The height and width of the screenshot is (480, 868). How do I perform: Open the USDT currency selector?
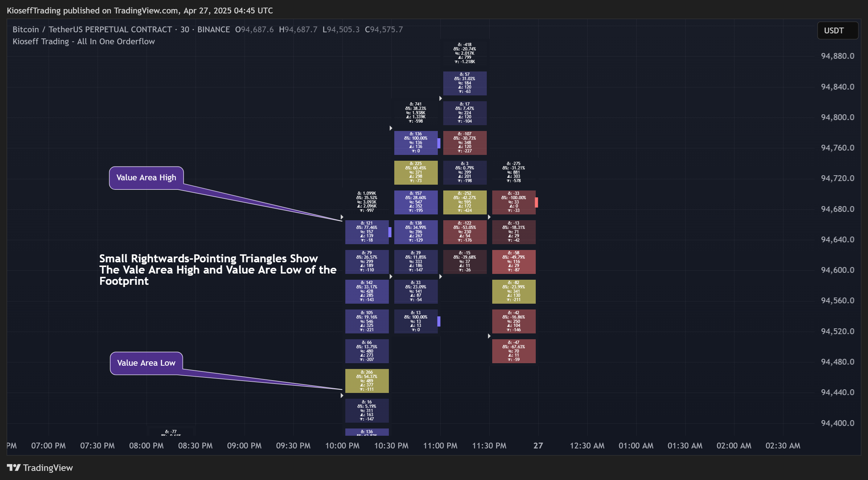click(x=838, y=30)
